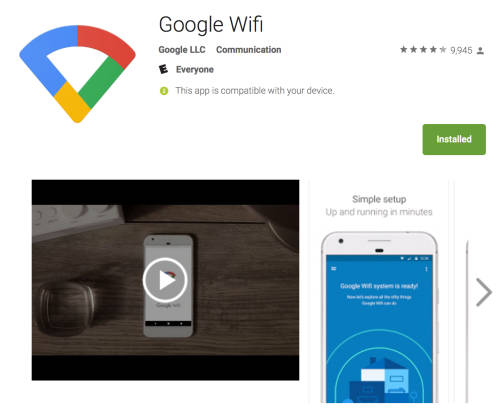Screen dimensions: 500x420
Task: Click the Google Wifi app title
Action: (x=211, y=24)
